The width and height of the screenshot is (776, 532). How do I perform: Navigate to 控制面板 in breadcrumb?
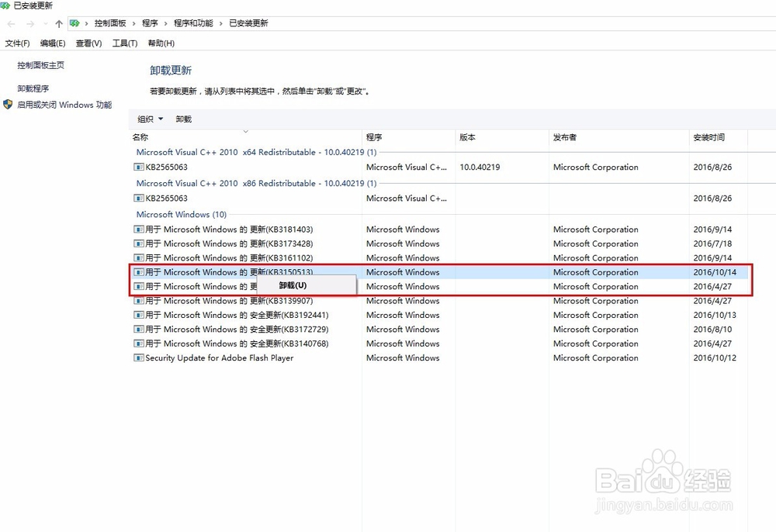[x=110, y=23]
